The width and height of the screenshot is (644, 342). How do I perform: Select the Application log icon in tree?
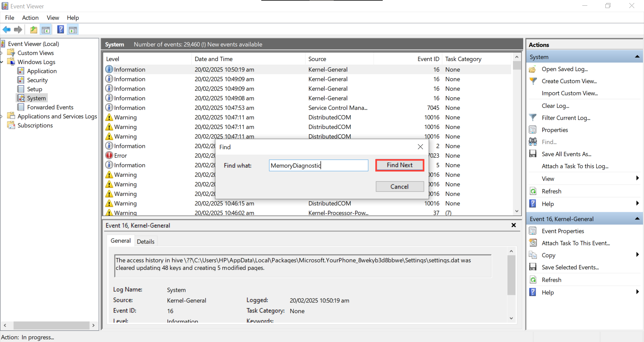click(x=21, y=71)
